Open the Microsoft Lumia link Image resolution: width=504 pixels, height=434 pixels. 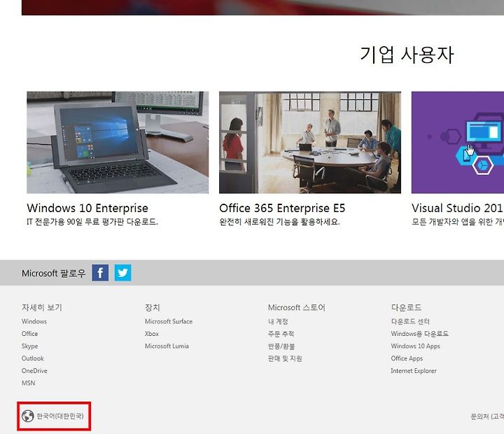point(167,346)
